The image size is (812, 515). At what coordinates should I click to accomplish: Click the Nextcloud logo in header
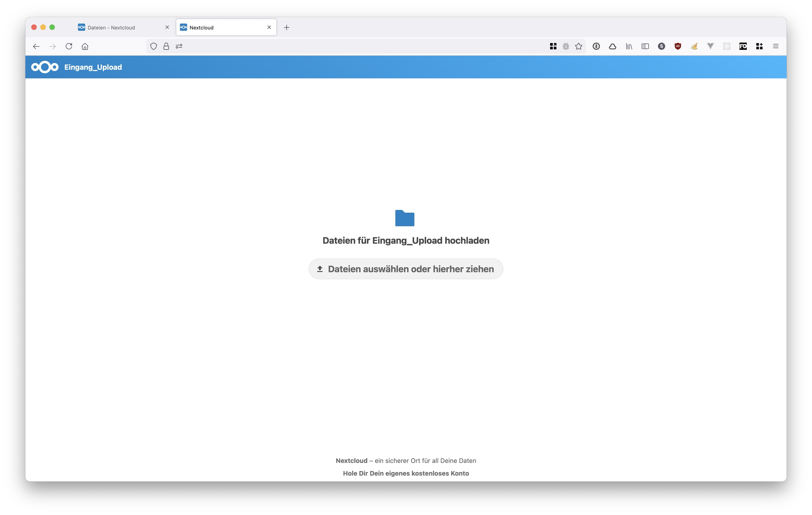click(45, 67)
